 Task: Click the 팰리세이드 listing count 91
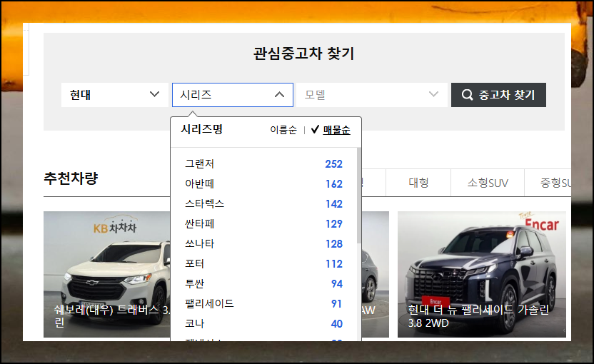click(337, 304)
